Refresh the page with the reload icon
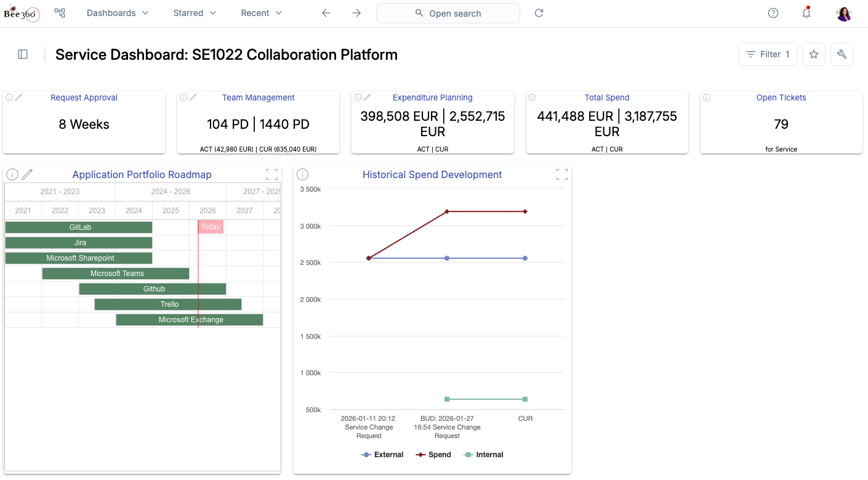 point(539,12)
